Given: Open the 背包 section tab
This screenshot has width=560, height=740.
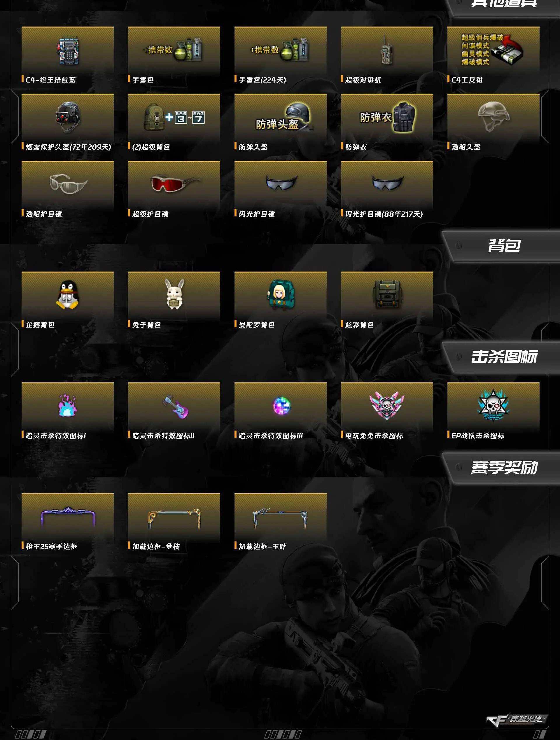Looking at the screenshot, I should pos(504,246).
